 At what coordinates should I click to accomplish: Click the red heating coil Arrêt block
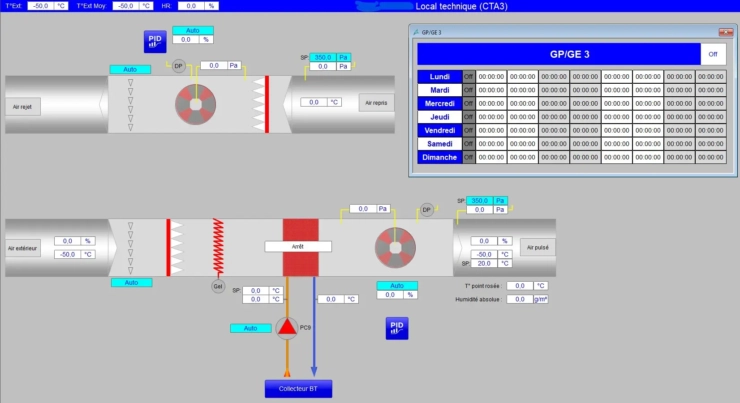point(298,246)
